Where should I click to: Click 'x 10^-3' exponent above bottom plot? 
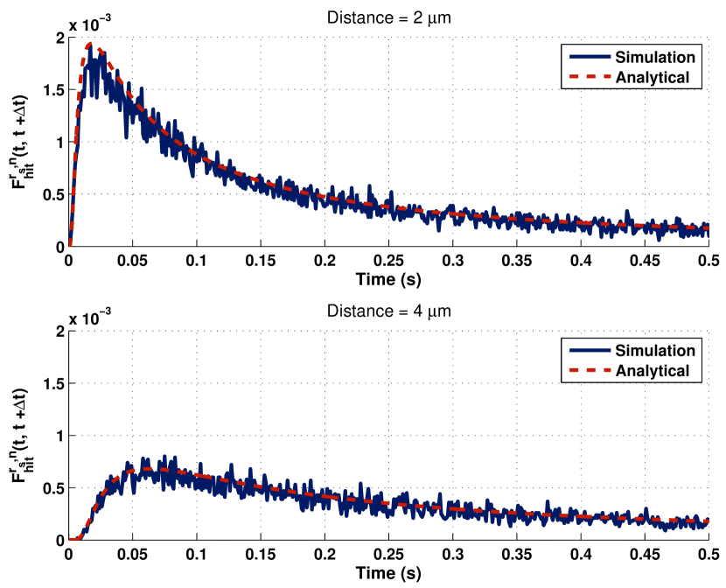click(x=90, y=317)
